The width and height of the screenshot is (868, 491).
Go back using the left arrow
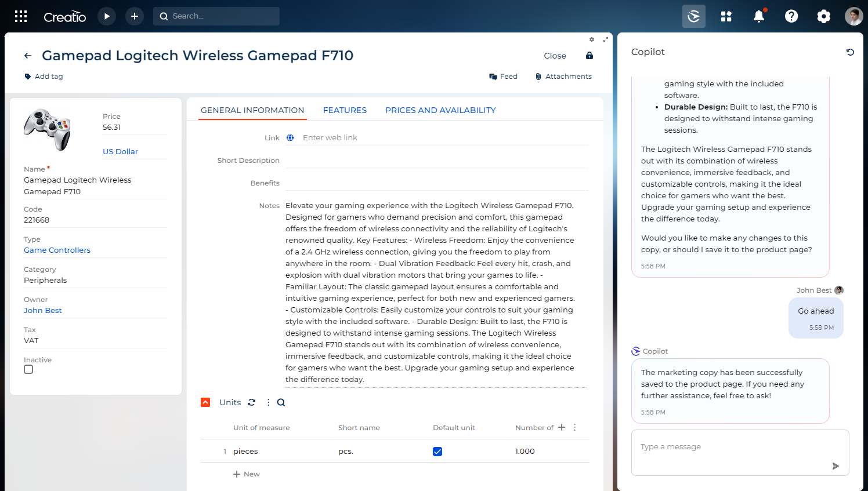coord(28,56)
